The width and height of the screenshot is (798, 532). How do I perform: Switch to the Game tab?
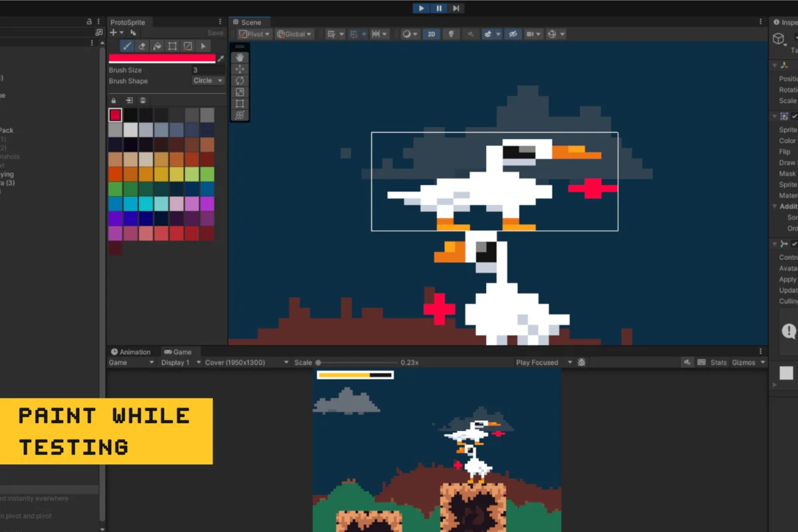click(x=178, y=352)
